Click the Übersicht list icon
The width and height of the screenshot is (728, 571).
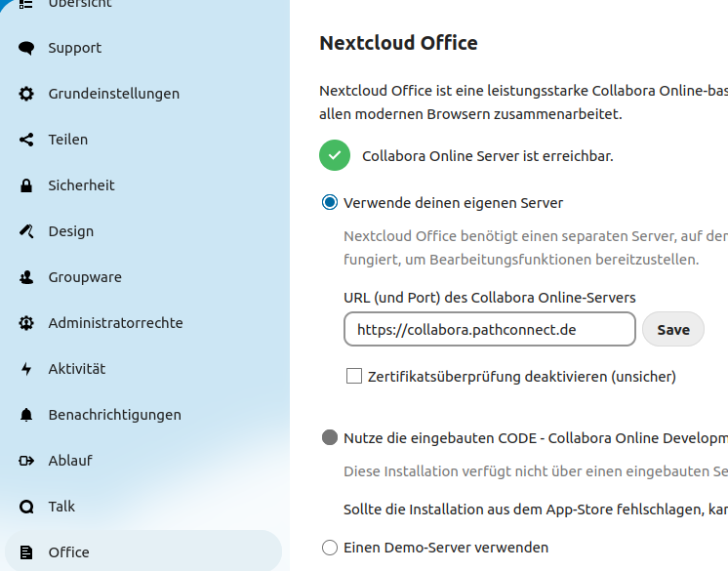(26, 4)
